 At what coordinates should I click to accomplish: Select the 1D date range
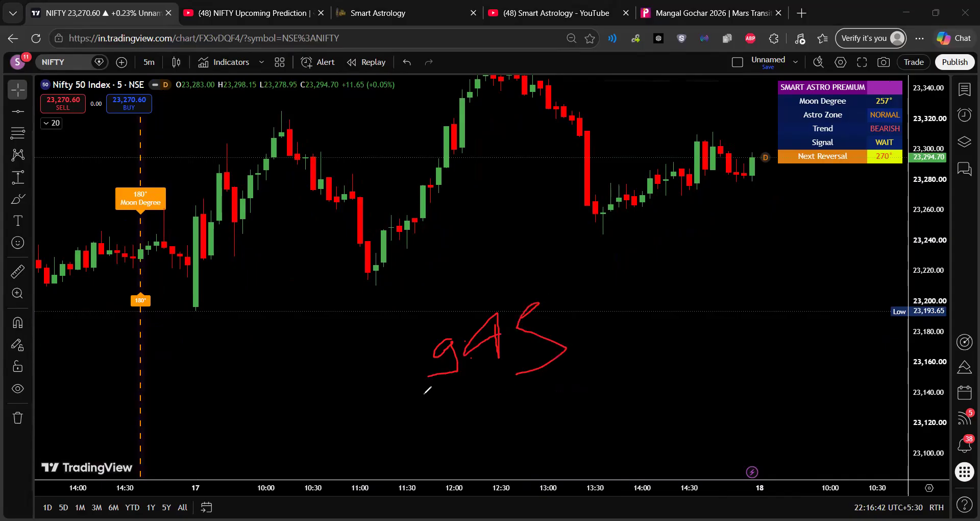(x=47, y=508)
